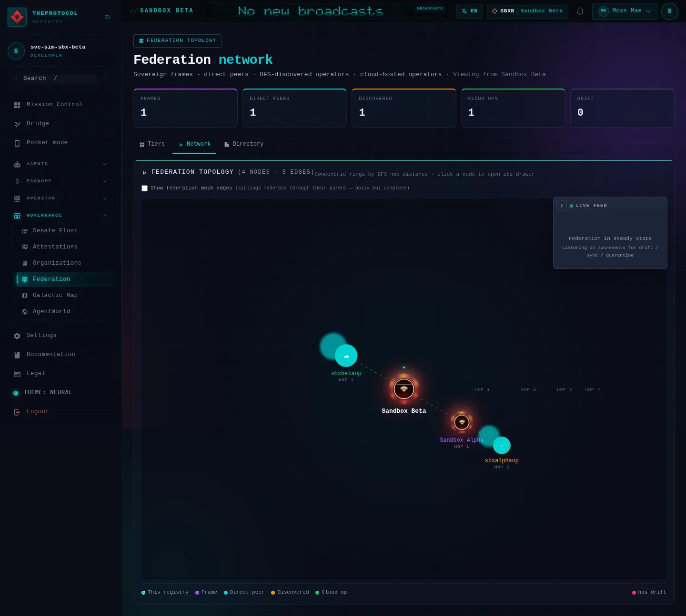Open the Legal page icon
This screenshot has width=686, height=616.
(x=17, y=374)
